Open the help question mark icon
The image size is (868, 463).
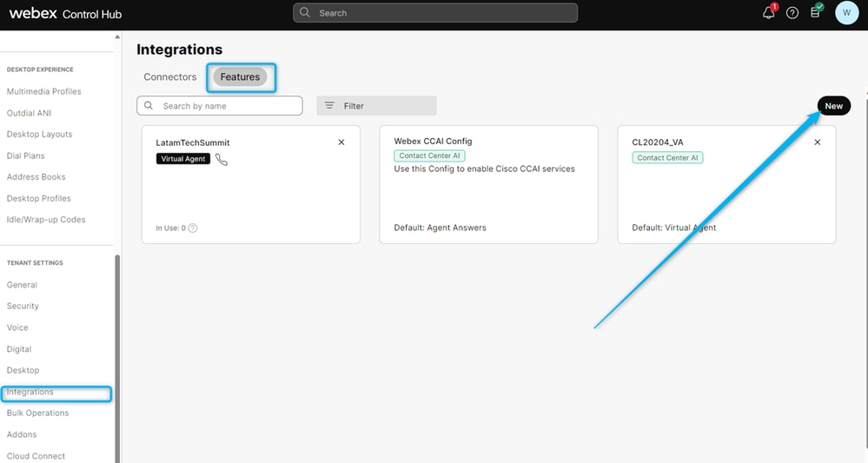coord(792,13)
